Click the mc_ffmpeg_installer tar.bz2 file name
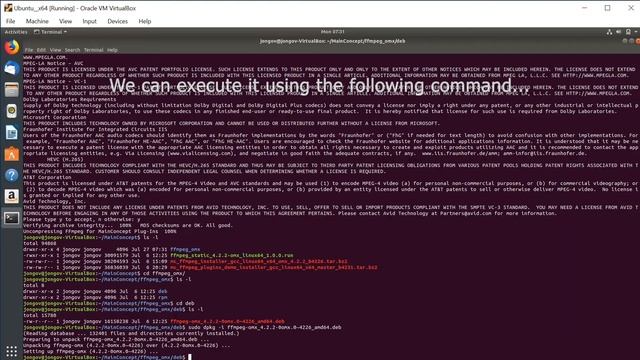Viewport: 640px width, 360px height. coord(259,261)
